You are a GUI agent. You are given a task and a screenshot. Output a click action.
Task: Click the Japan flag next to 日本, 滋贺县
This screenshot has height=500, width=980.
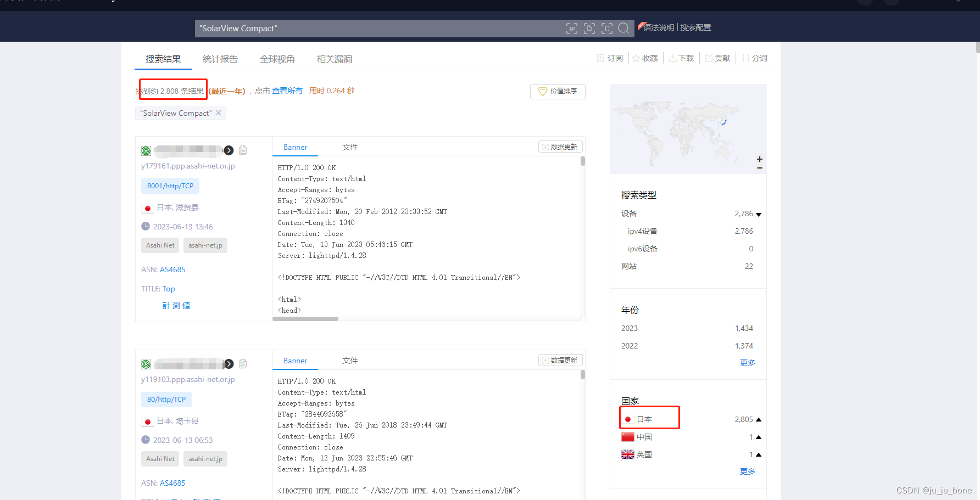(x=147, y=208)
